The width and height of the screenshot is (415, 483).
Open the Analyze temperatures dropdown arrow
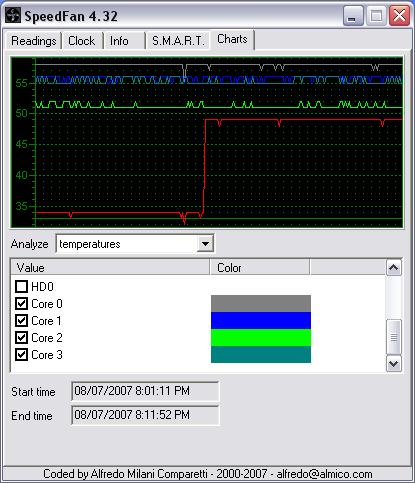[x=205, y=244]
